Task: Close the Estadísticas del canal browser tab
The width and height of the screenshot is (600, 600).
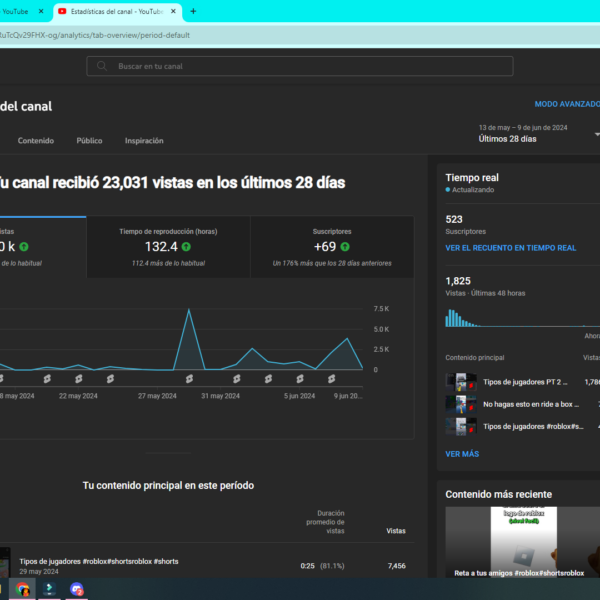Action: click(x=173, y=11)
